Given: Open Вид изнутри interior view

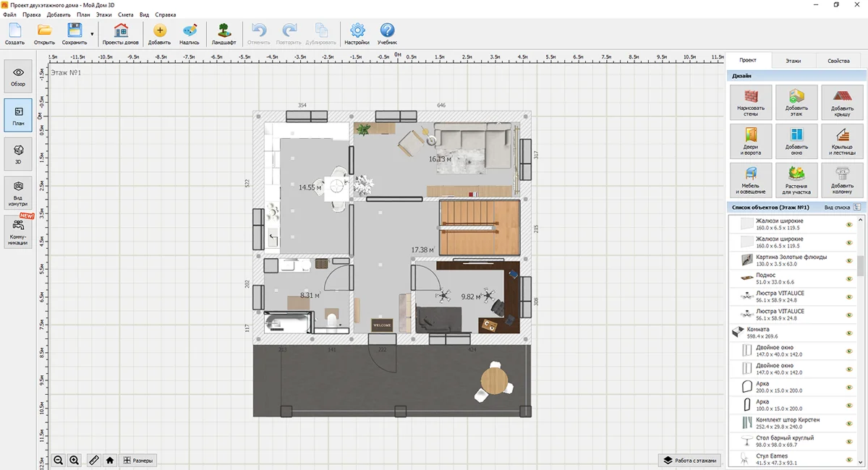Looking at the screenshot, I should pos(18,193).
